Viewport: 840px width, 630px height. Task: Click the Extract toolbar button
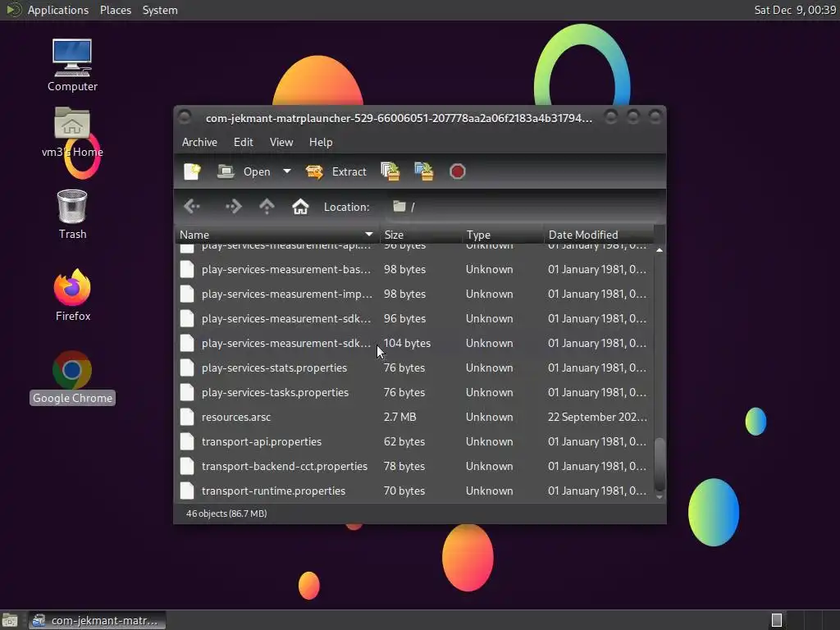336,171
